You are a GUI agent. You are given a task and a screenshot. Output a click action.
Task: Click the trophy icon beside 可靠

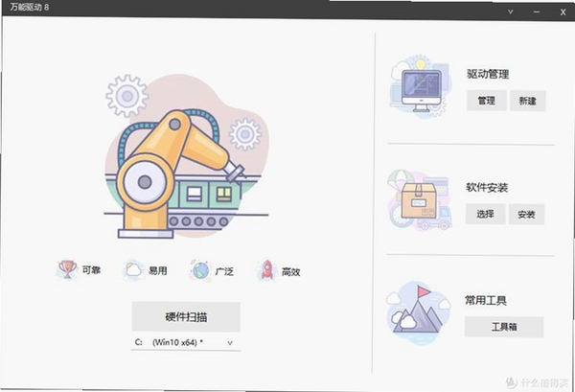67,270
